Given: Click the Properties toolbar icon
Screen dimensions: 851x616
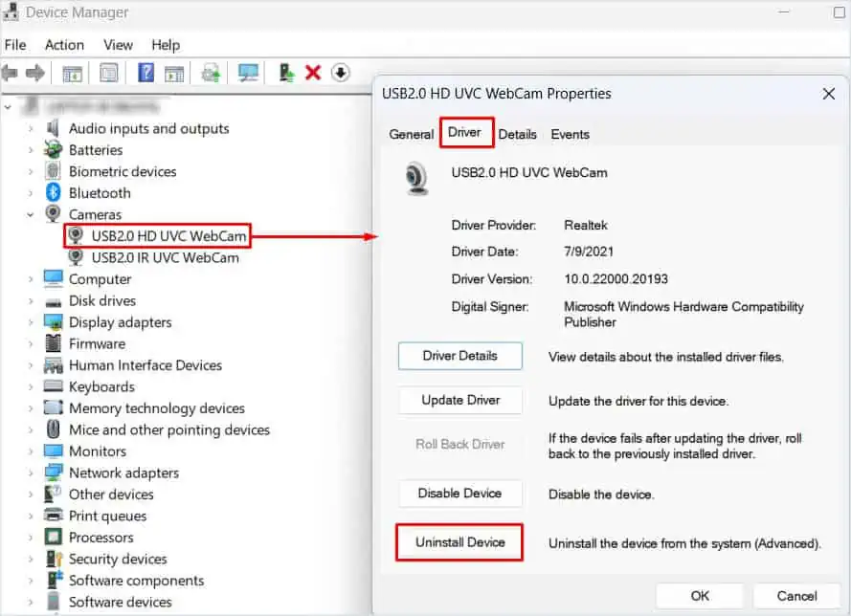Looking at the screenshot, I should pos(109,73).
